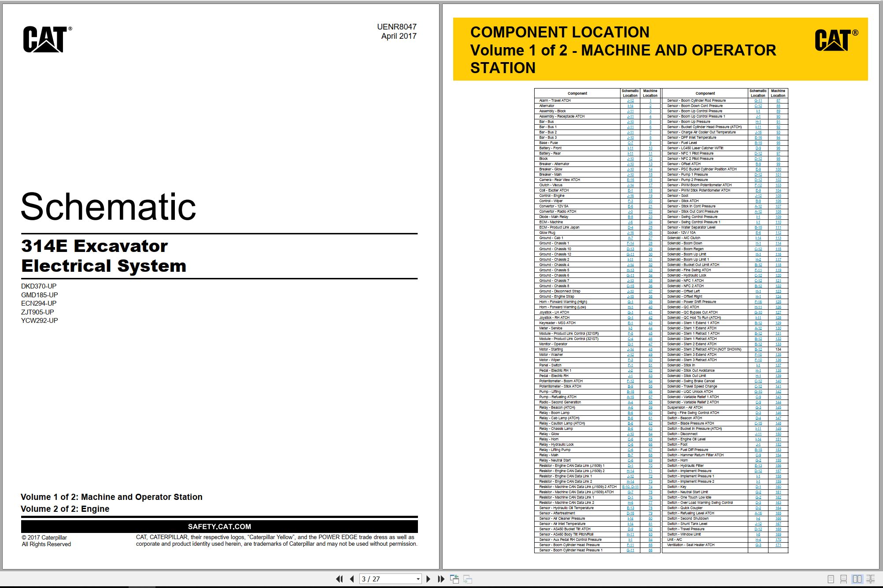The image size is (883, 588).
Task: Click the 'Monitor - Operator' component name
Action: [553, 344]
